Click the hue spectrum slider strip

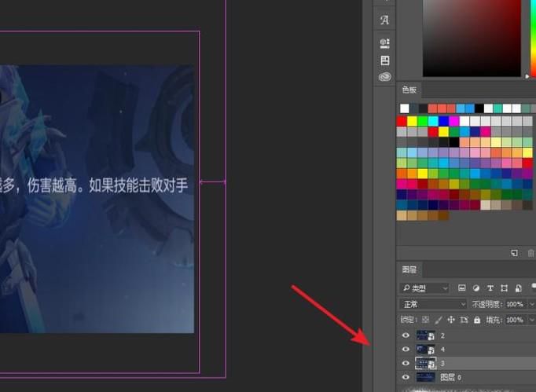pos(533,38)
